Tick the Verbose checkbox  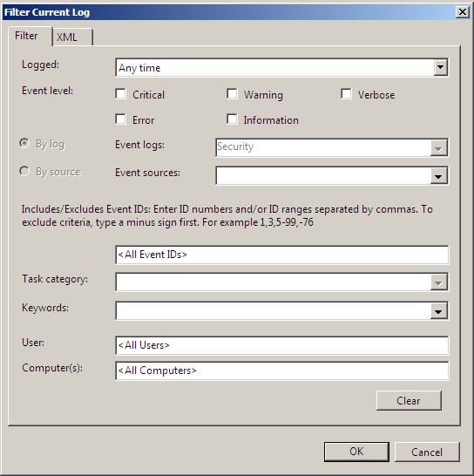(x=346, y=94)
